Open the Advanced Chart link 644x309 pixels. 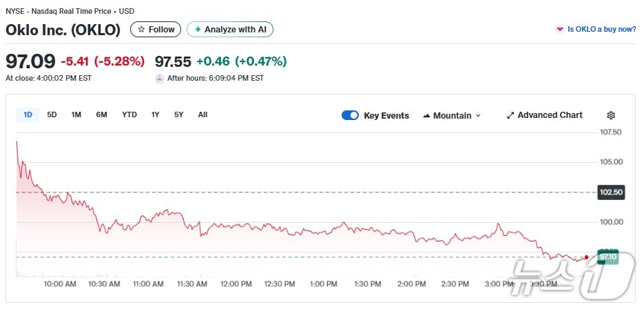(x=550, y=115)
